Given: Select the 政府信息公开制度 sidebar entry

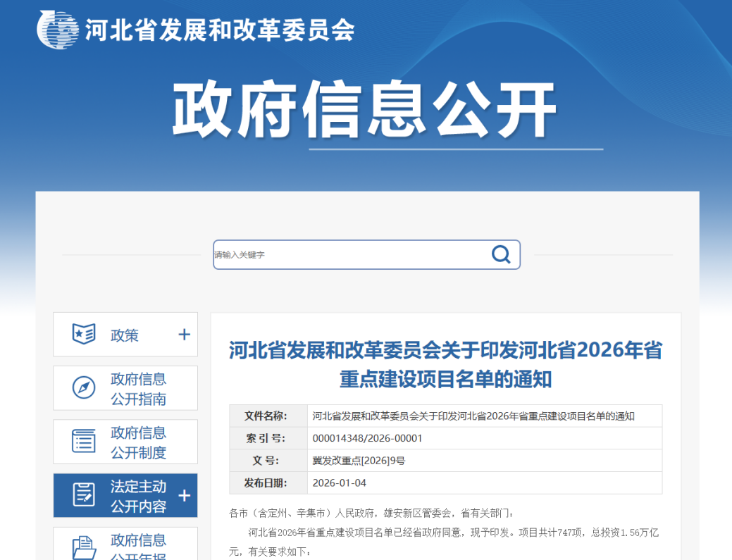Looking at the screenshot, I should (x=138, y=442).
